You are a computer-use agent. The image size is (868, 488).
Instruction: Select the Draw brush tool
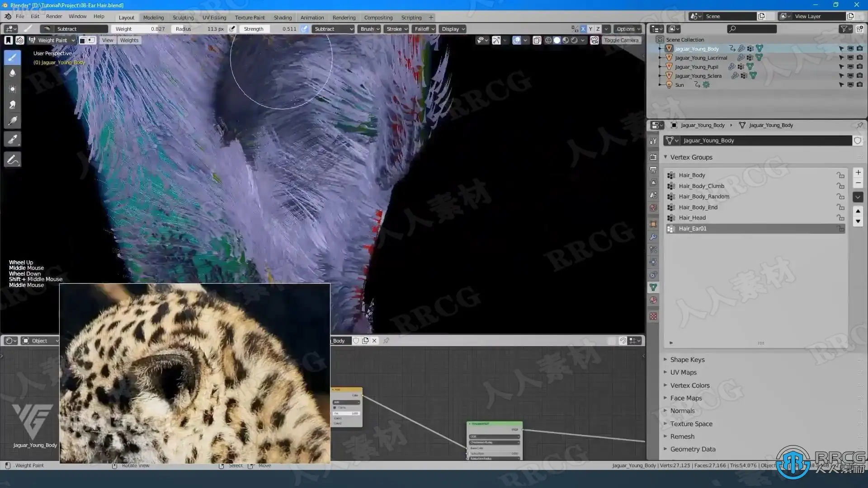pos(12,57)
